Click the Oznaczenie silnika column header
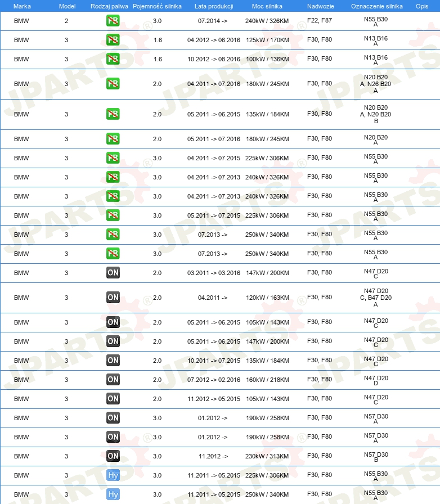Viewport: 440px width, 504px height. (x=376, y=6)
